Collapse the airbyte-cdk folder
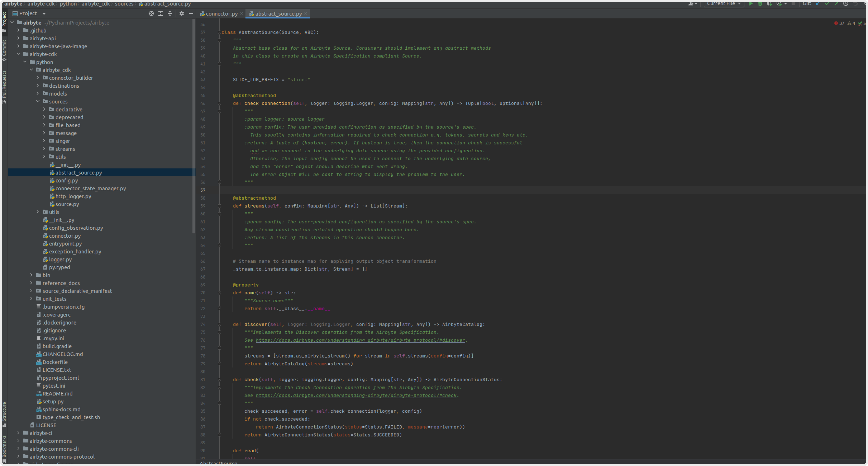The height and width of the screenshot is (466, 868). (19, 54)
